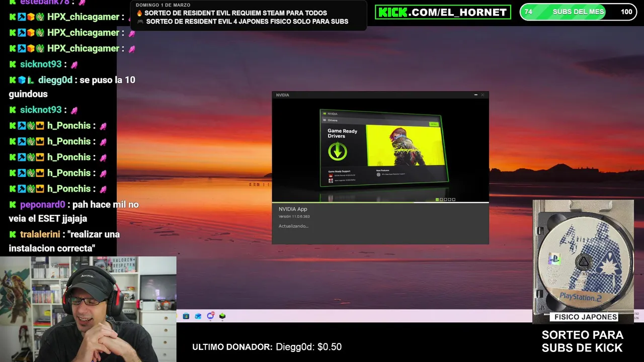Viewport: 644px width, 362px height.
Task: Minimize the NVIDIA installer window
Action: 475,95
